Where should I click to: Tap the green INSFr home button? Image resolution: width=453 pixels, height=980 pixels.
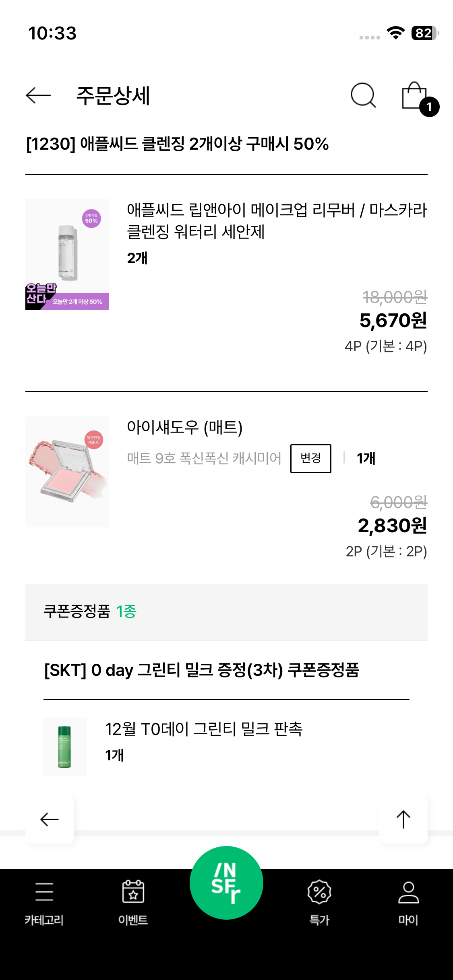(x=226, y=883)
